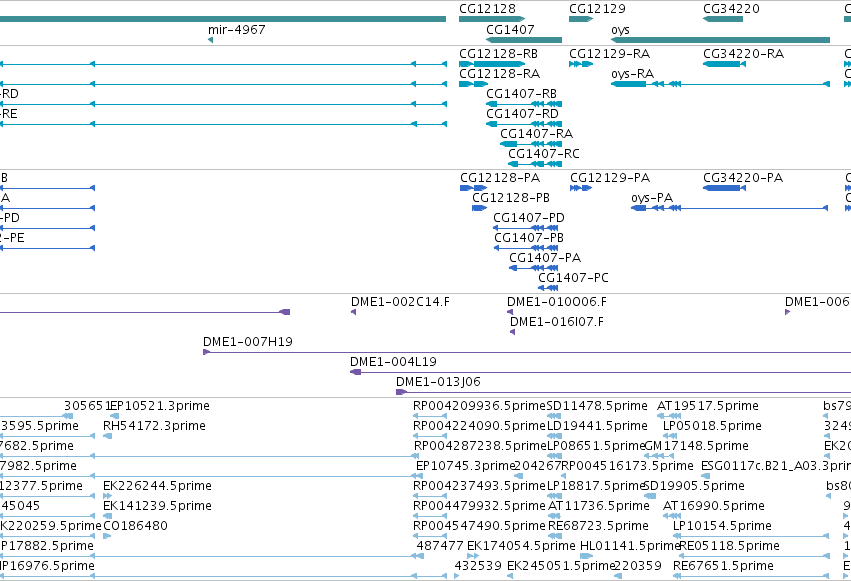
Task: Select the CG12128-RA transcript label
Action: point(499,74)
